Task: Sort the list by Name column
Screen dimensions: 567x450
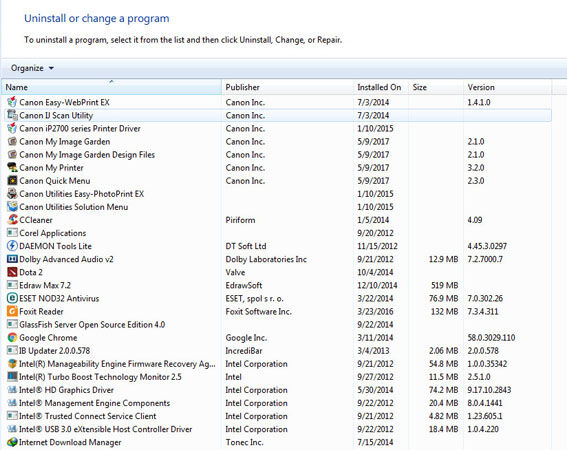Action: click(x=112, y=87)
